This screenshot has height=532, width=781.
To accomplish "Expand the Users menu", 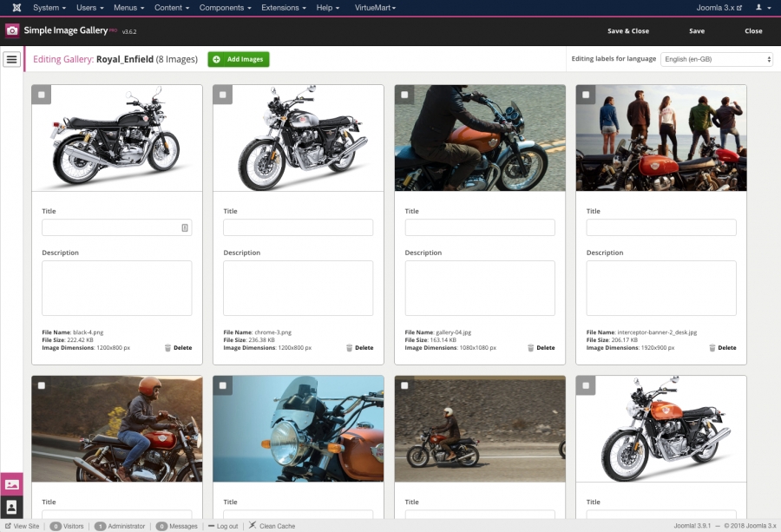I will pos(90,8).
